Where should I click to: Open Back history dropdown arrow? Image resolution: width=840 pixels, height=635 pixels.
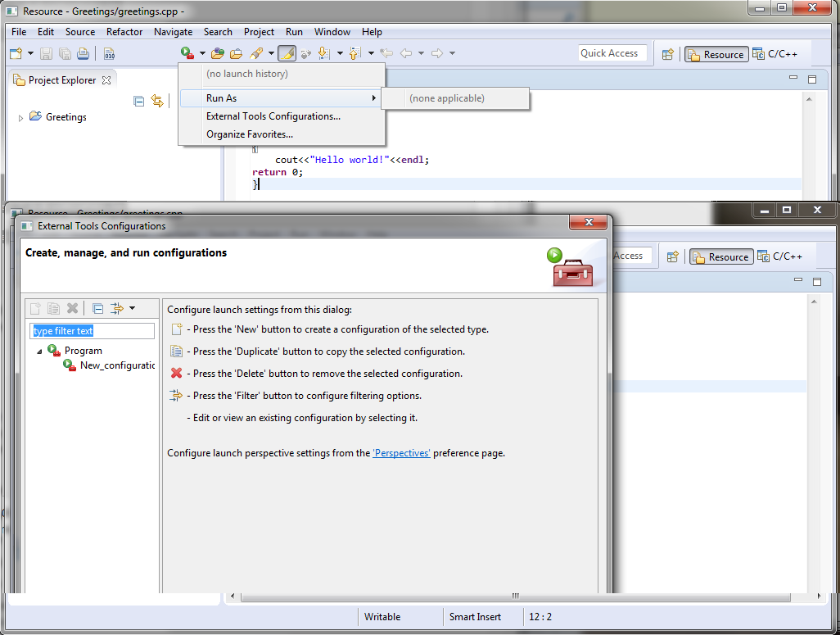tap(421, 53)
